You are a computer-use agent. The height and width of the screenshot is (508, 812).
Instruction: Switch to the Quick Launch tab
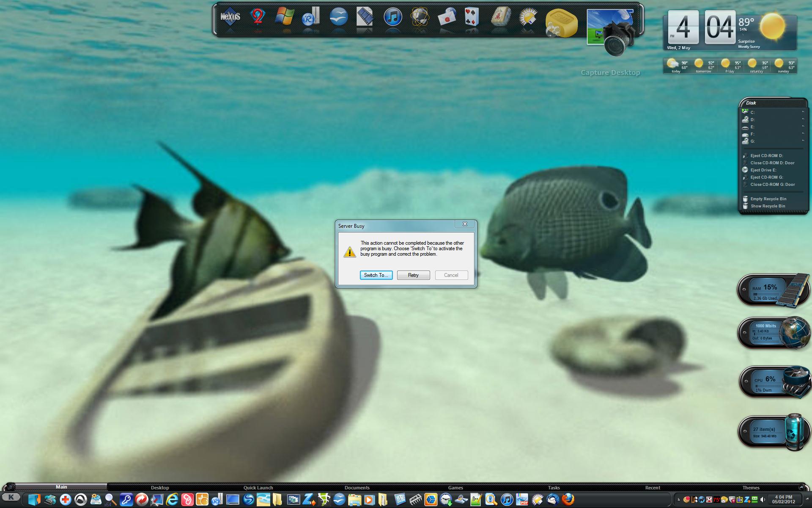coord(258,488)
